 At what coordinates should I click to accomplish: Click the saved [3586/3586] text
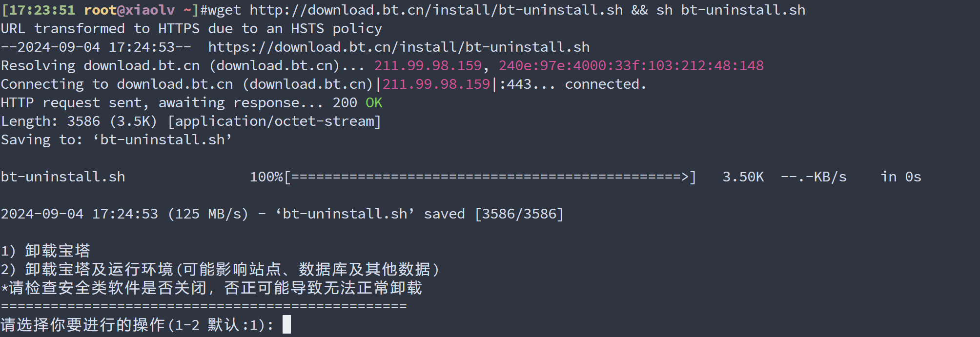pyautogui.click(x=493, y=214)
